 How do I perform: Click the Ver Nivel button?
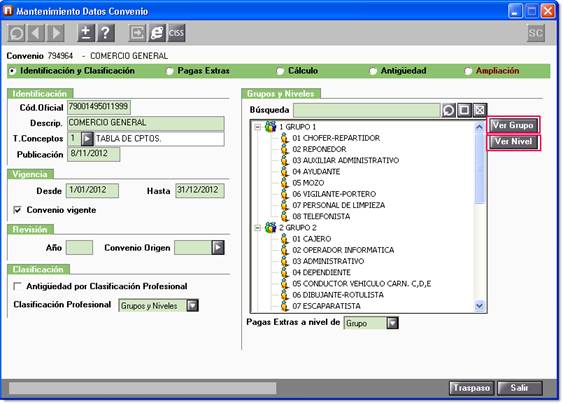click(513, 141)
